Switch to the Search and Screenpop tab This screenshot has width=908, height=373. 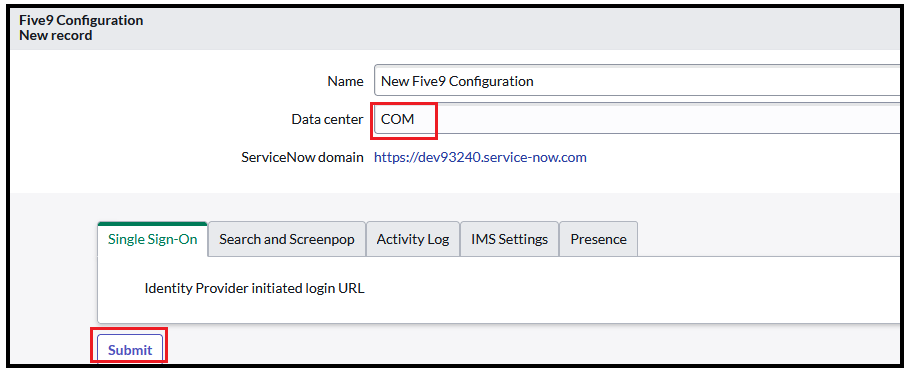coord(287,239)
